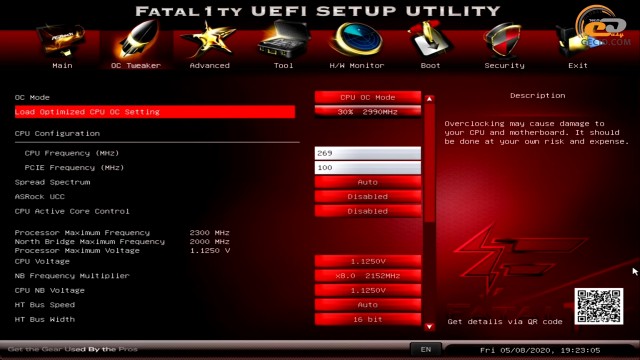Switch to the H/W Monitor tab label
The image size is (640, 360).
pos(357,65)
